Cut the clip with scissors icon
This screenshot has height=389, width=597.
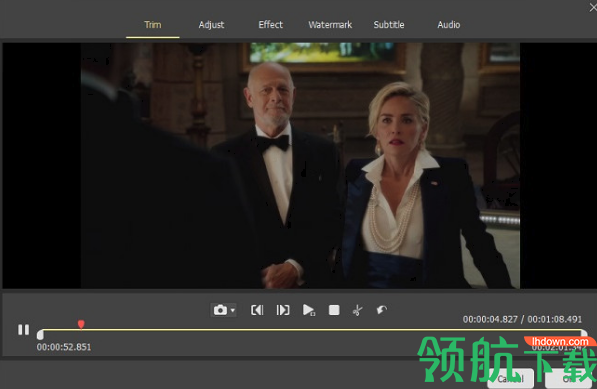[357, 310]
